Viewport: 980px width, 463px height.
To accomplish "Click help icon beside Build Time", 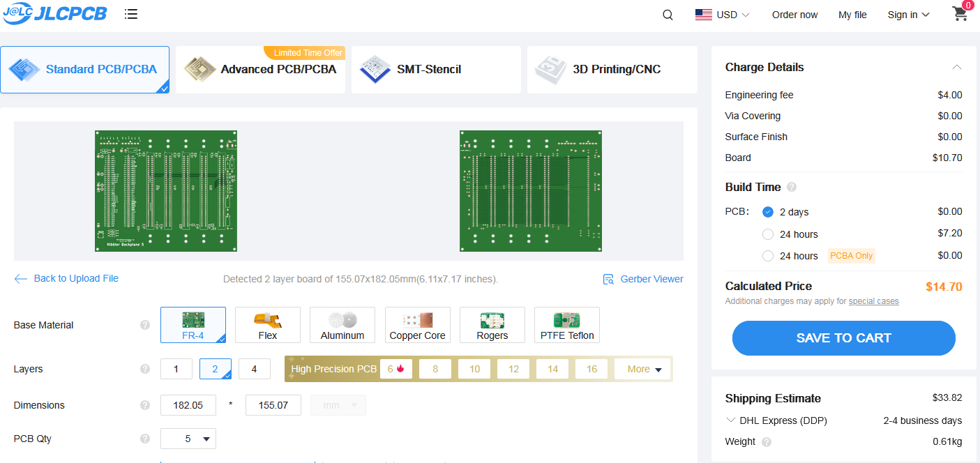I will (x=792, y=187).
